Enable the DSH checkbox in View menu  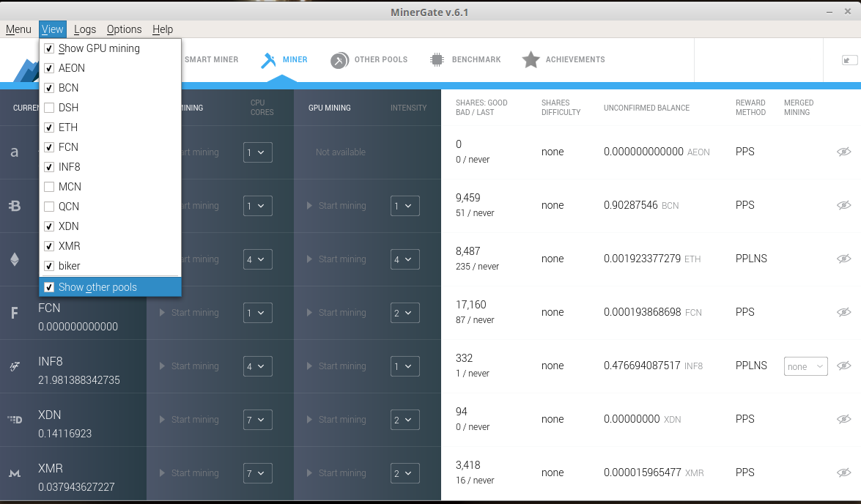pyautogui.click(x=49, y=108)
